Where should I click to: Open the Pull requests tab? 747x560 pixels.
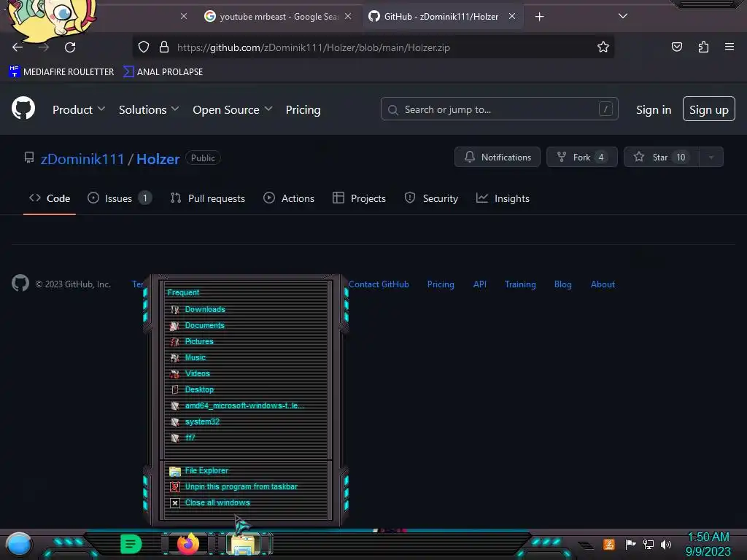pyautogui.click(x=208, y=198)
